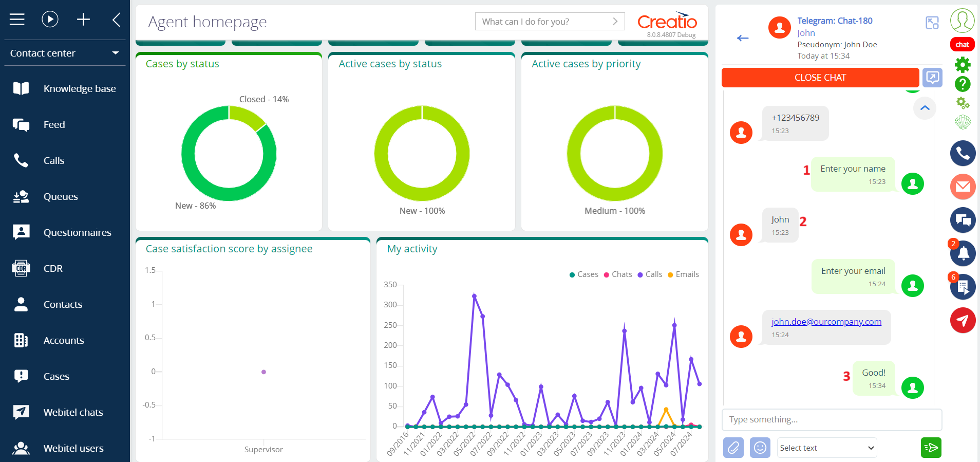This screenshot has width=980, height=462.
Task: Toggle the Emails series in legend
Action: click(x=683, y=274)
